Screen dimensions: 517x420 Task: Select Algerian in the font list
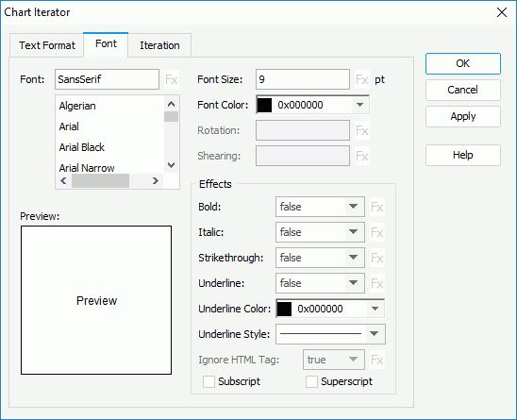(109, 106)
